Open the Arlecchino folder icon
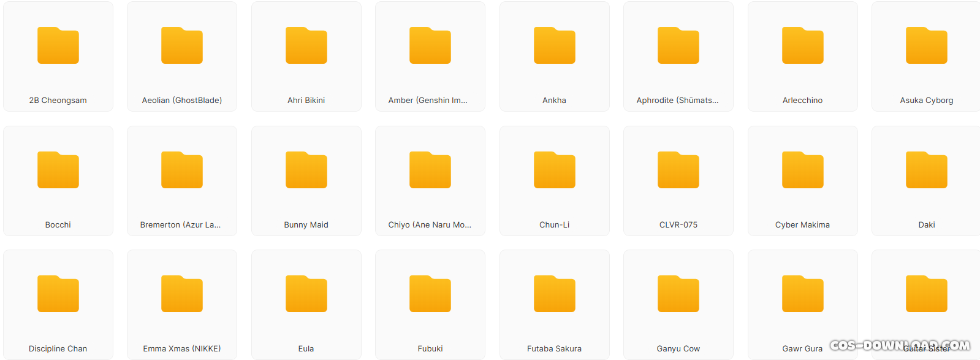 803,45
